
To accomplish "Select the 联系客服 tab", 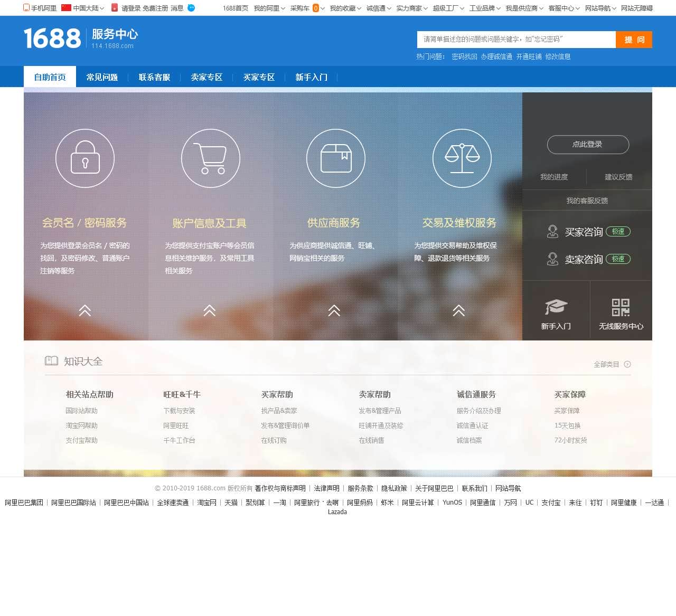I will [154, 77].
